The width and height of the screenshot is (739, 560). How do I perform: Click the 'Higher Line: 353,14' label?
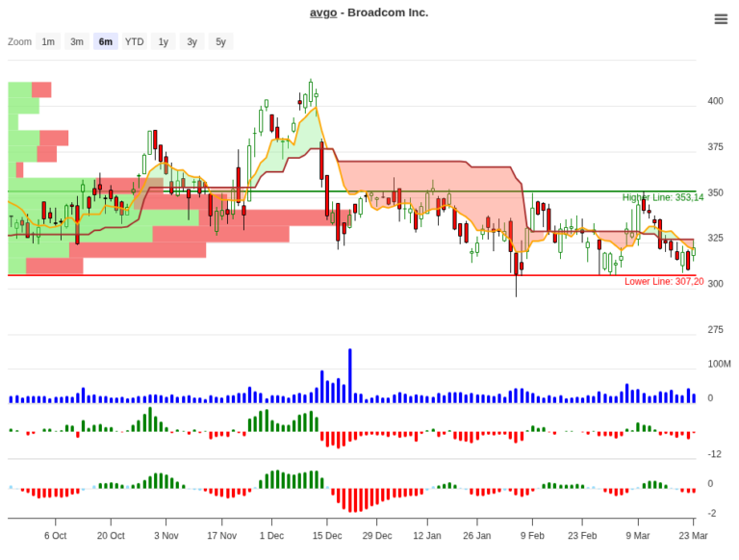pos(663,197)
